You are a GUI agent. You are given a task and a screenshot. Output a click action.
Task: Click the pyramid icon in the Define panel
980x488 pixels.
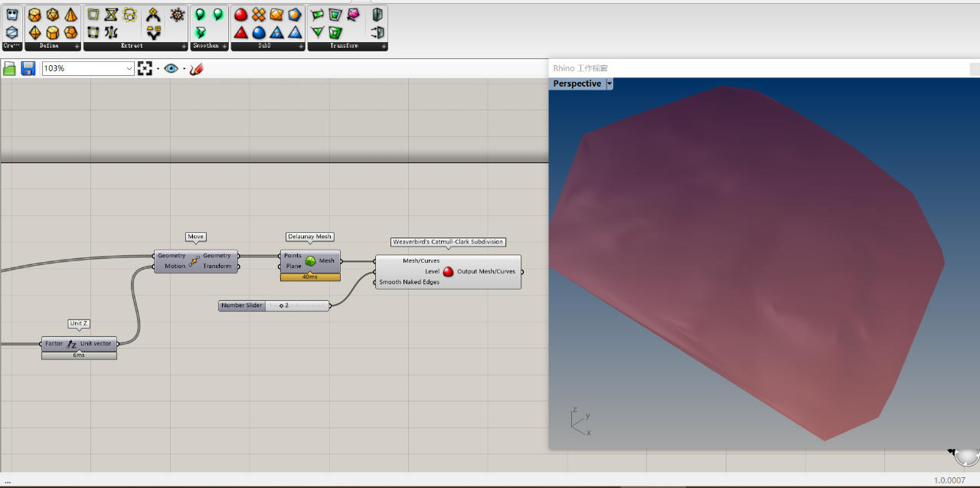pyautogui.click(x=70, y=15)
